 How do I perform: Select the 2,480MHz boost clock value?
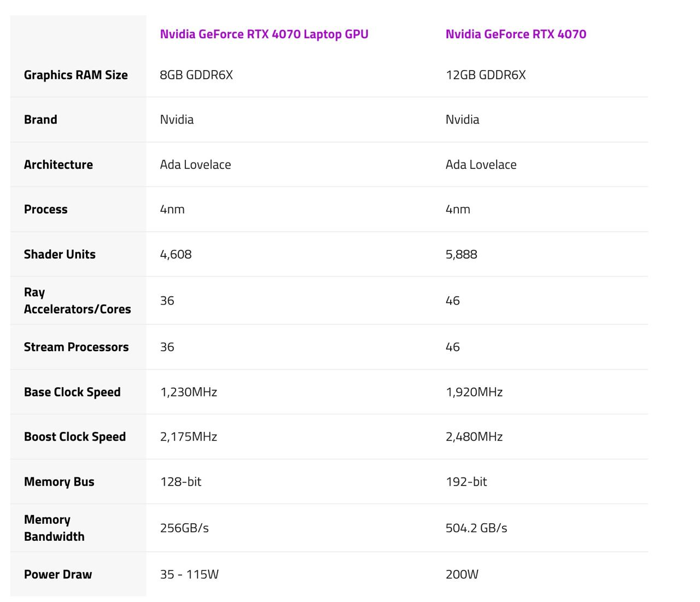point(474,437)
